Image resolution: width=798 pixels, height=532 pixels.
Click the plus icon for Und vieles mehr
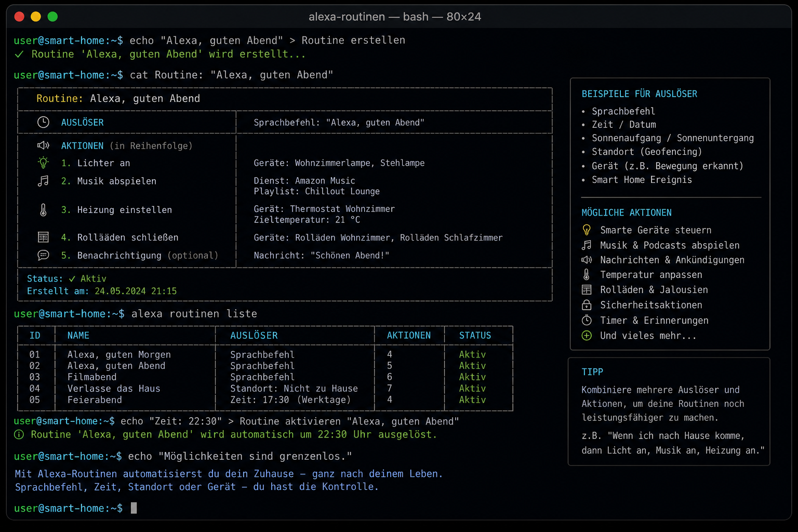click(x=587, y=336)
